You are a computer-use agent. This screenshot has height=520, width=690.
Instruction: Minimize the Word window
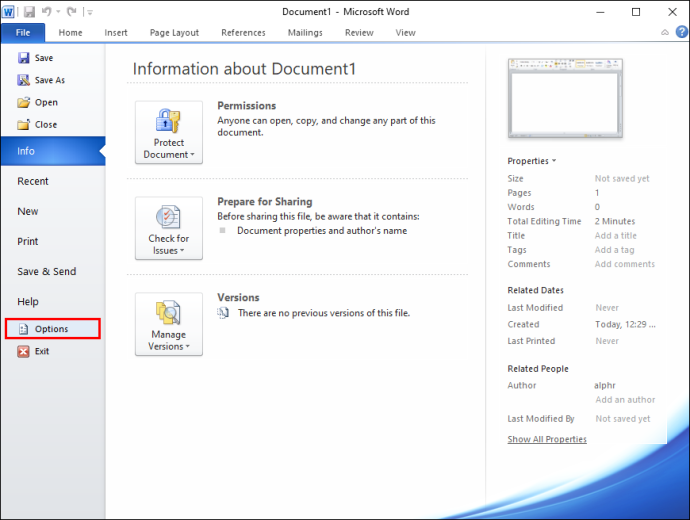point(600,12)
